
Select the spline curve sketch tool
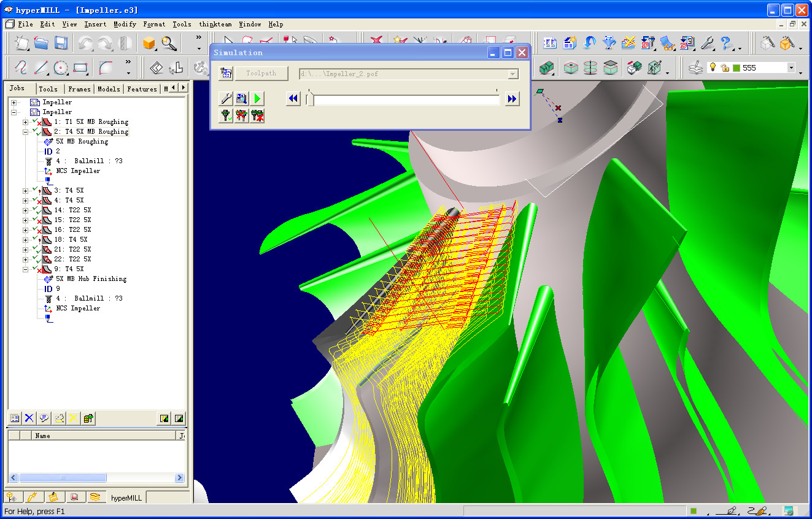pos(22,67)
